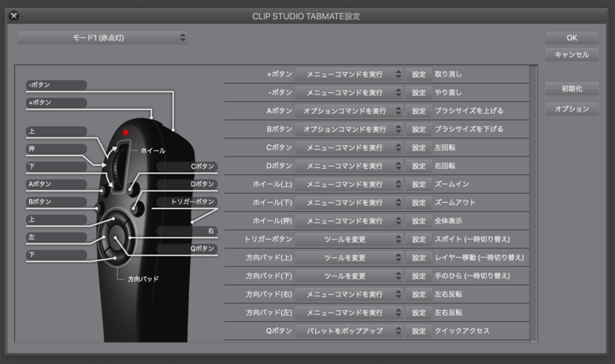
Task: Open command type dropdown for Cボタン
Action: [349, 147]
